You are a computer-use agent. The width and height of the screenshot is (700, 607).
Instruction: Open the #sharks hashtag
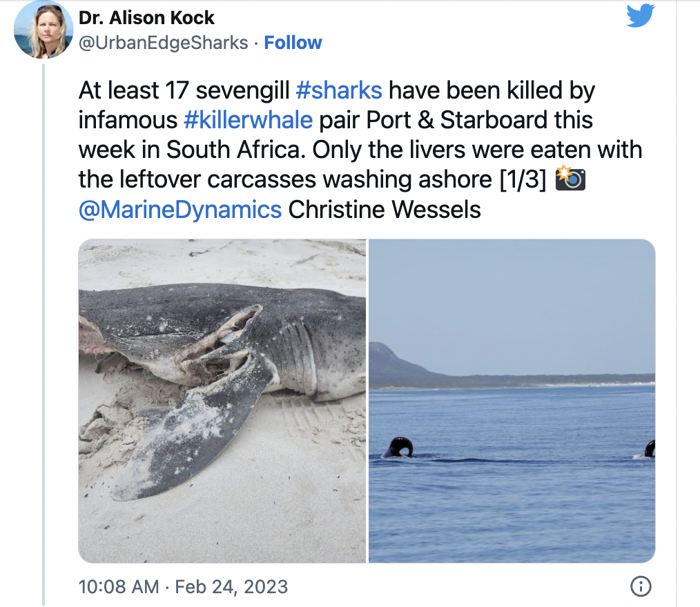(338, 90)
